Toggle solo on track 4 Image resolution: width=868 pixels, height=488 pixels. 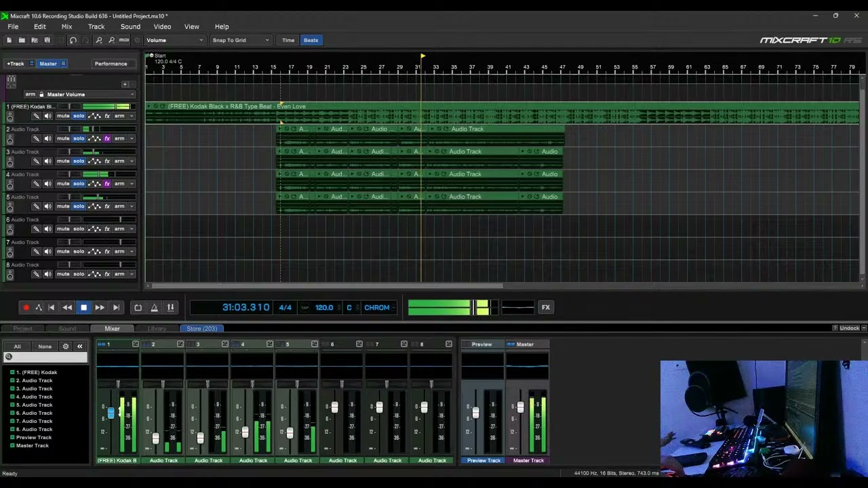[79, 184]
